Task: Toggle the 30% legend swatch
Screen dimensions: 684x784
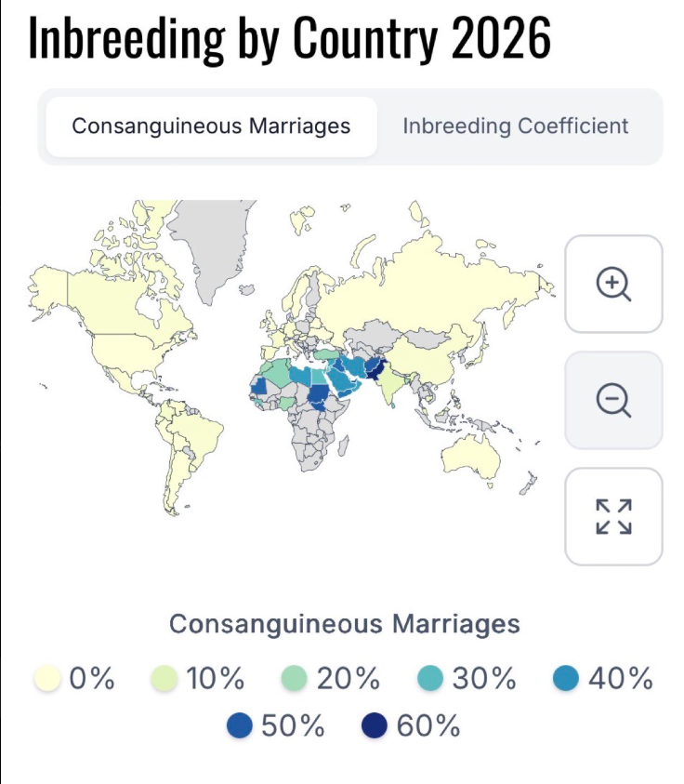Action: (430, 679)
